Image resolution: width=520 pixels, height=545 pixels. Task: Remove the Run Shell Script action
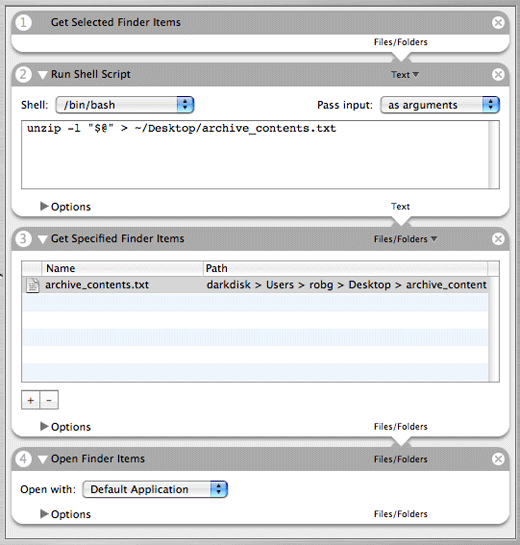[x=498, y=74]
